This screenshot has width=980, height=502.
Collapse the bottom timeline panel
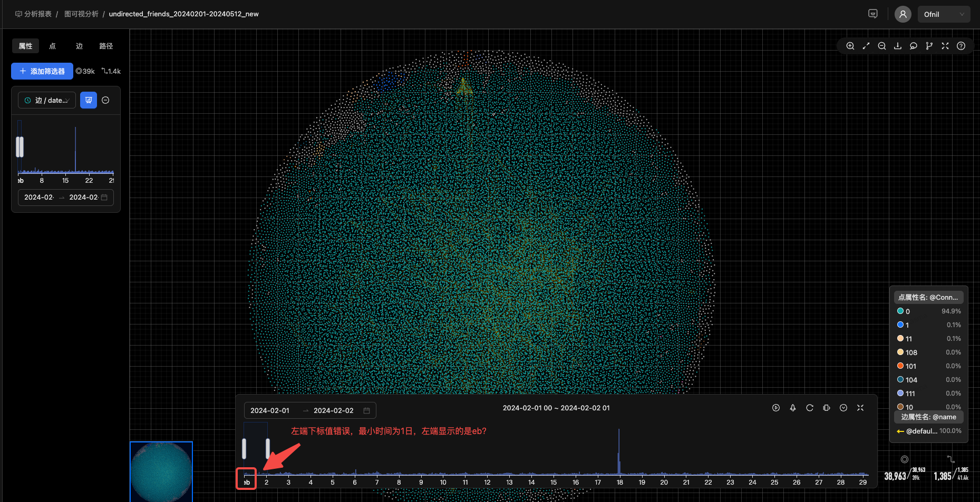[860, 408]
